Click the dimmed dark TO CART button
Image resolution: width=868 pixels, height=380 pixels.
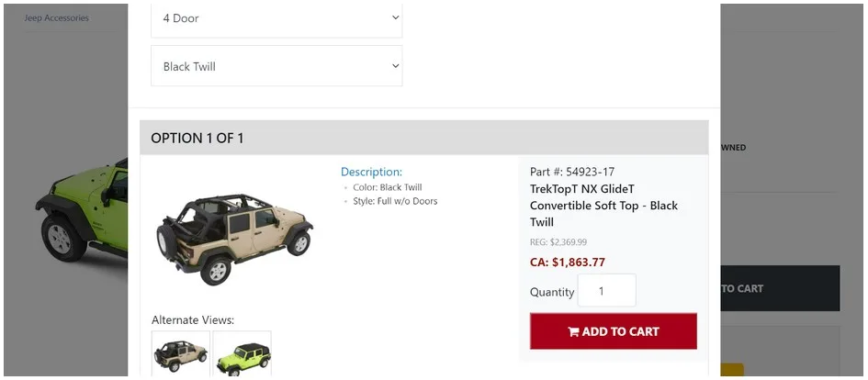[780, 288]
